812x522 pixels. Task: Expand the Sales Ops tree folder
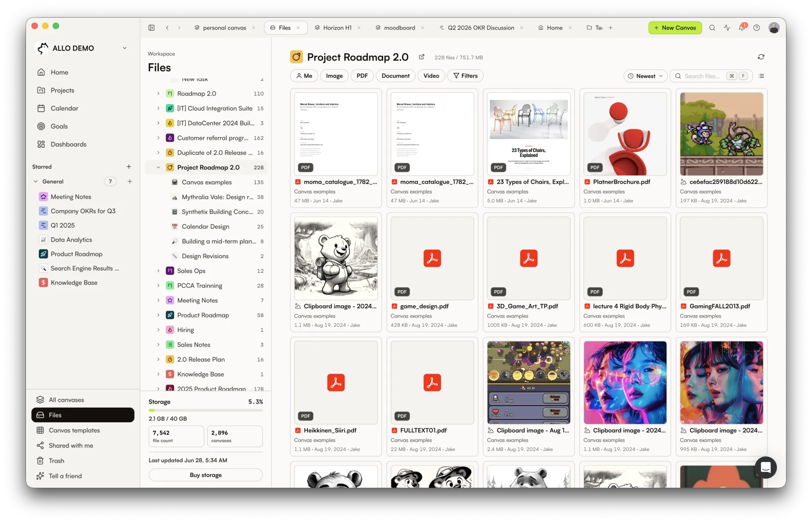(x=158, y=271)
